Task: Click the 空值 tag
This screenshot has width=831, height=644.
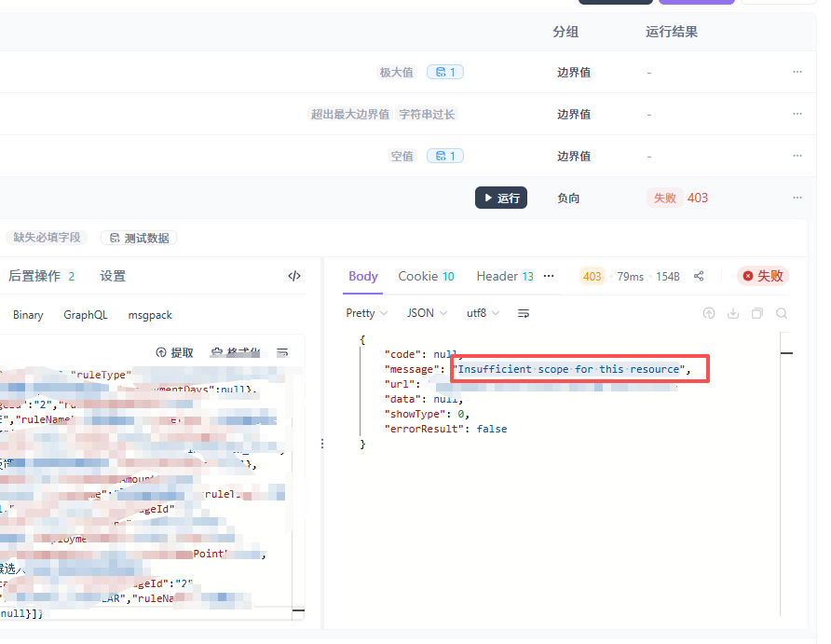Action: click(x=402, y=156)
